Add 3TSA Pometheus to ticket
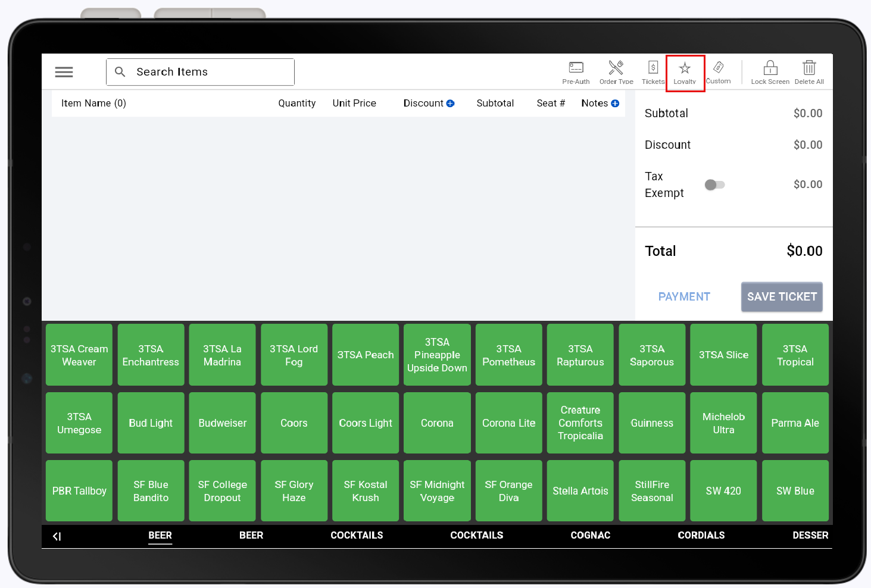Viewport: 871px width, 588px height. pos(509,355)
